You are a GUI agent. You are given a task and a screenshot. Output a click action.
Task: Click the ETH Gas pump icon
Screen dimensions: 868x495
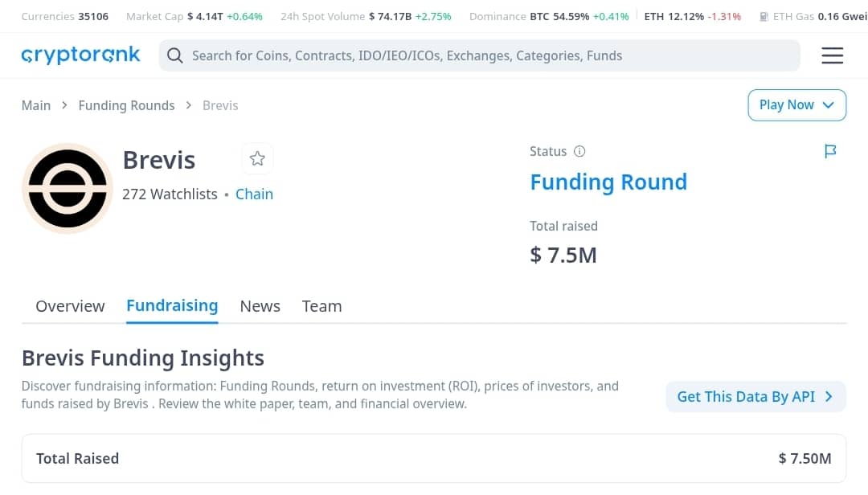764,17
